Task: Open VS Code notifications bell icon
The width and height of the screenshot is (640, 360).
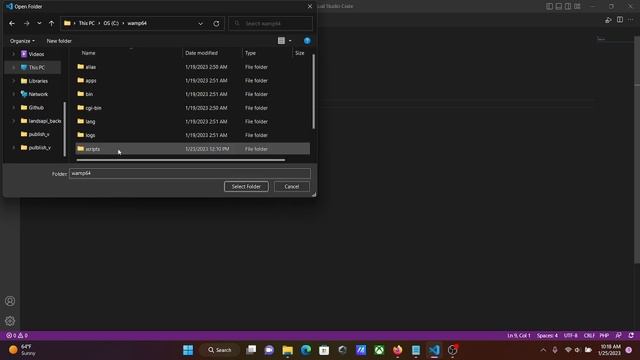Action: [631, 336]
